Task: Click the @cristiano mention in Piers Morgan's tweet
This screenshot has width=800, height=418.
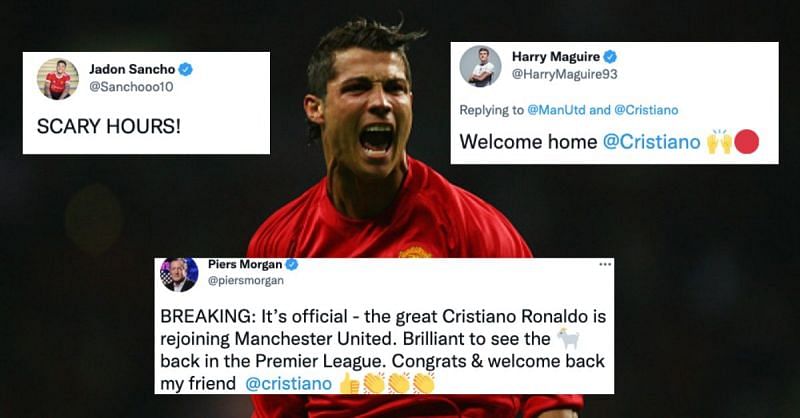Action: tap(288, 384)
